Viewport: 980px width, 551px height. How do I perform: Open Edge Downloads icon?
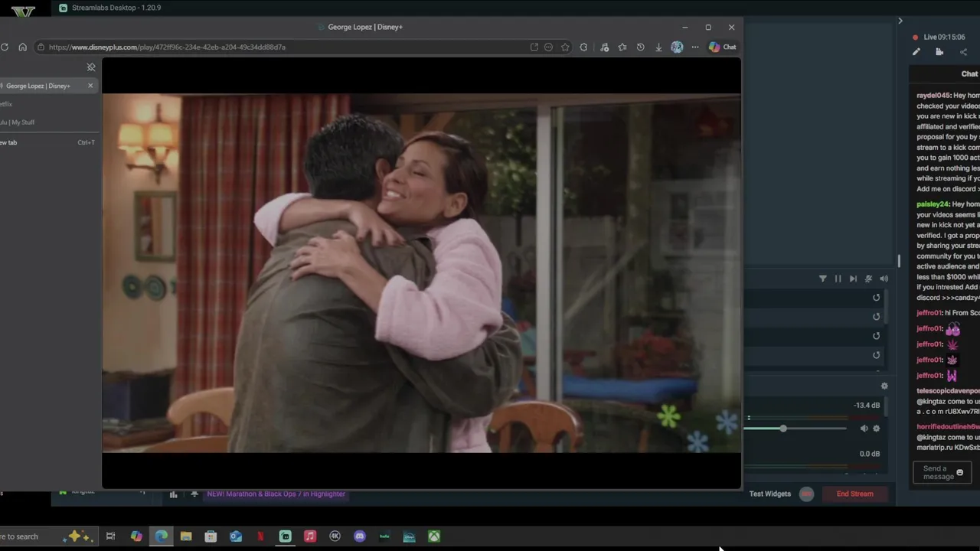coord(658,47)
